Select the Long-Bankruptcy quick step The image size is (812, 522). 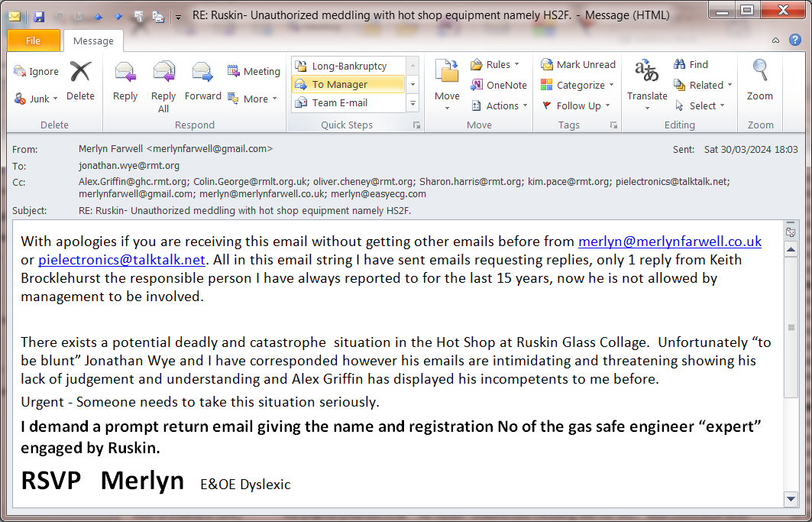[348, 66]
